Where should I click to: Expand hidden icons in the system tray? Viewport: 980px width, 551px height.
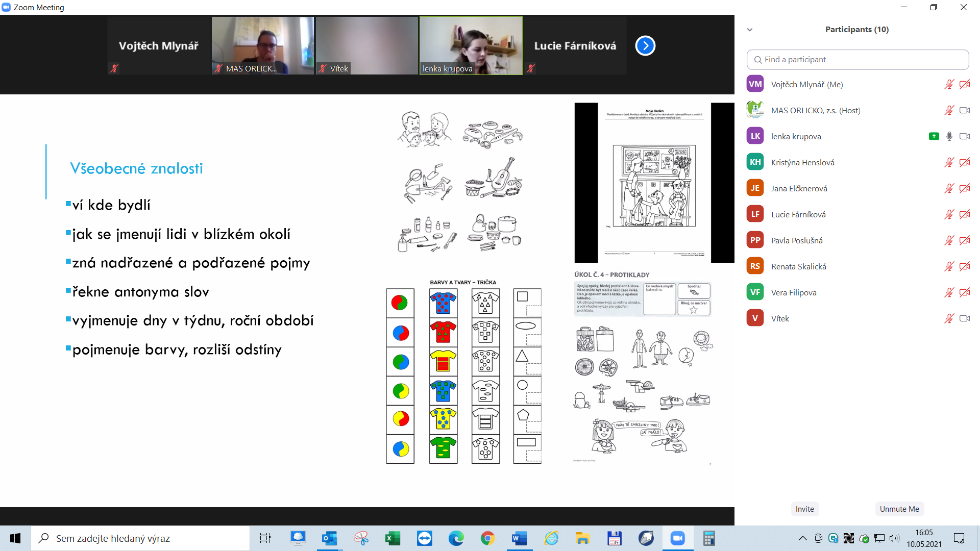[802, 538]
